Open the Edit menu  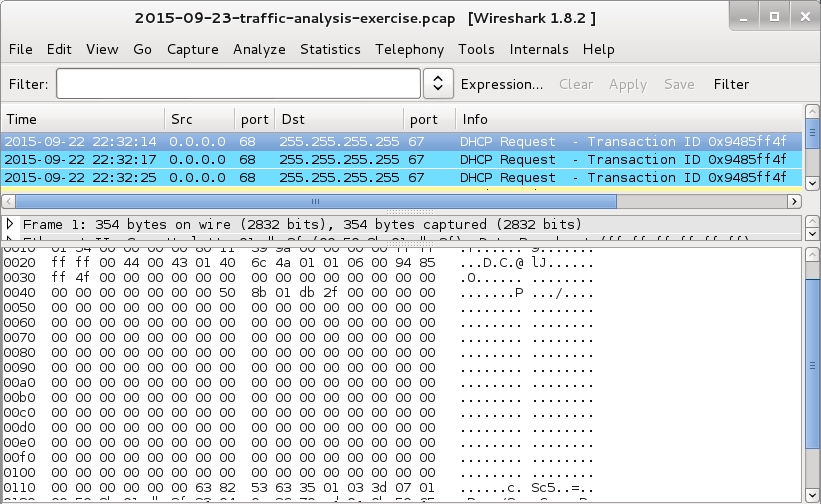coord(59,49)
